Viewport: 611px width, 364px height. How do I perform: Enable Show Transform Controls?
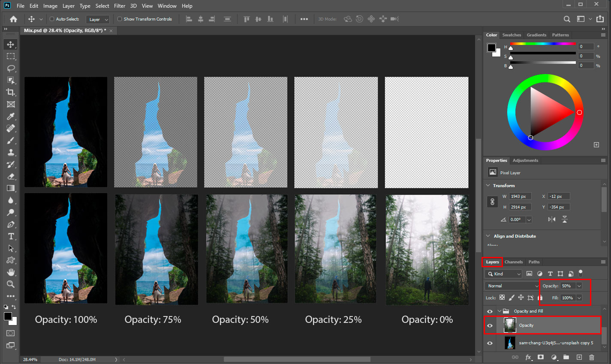click(x=120, y=19)
